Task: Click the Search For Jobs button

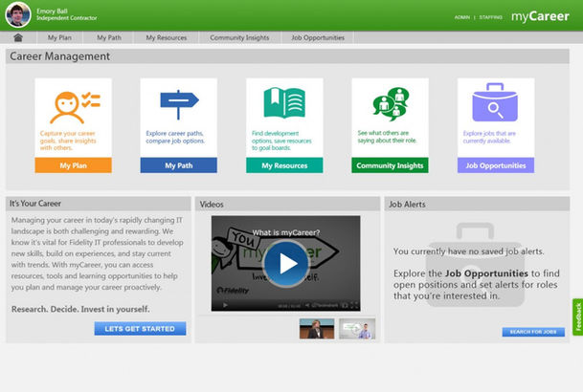Action: point(533,332)
